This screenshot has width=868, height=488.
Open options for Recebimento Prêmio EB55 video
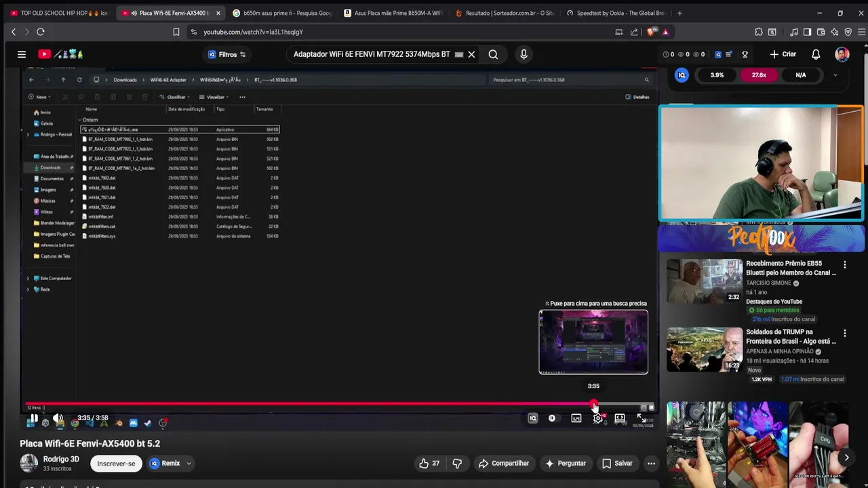(x=844, y=264)
